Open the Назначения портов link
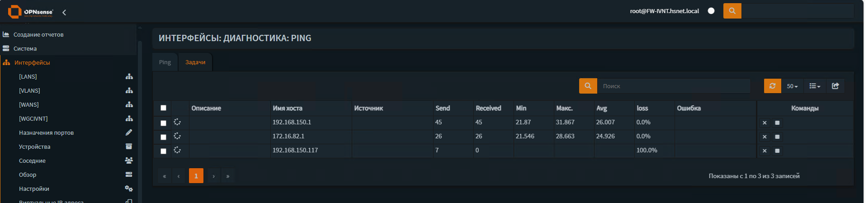Image resolution: width=868 pixels, height=203 pixels. (x=46, y=133)
